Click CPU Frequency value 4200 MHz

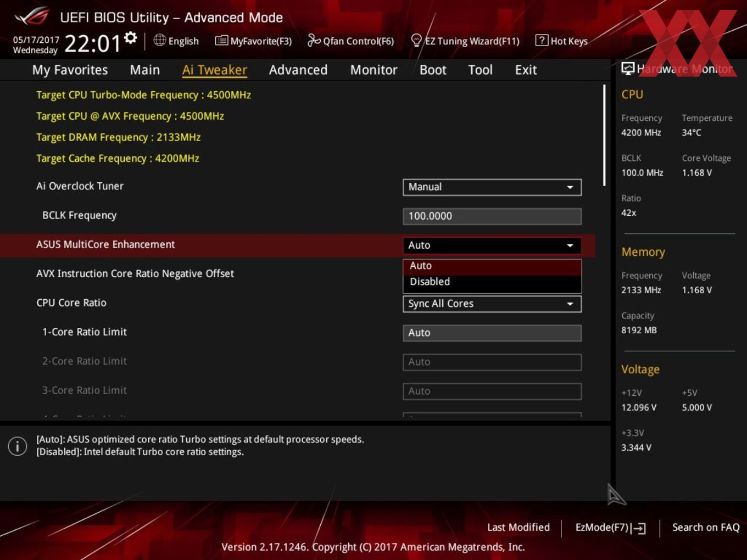[x=641, y=132]
